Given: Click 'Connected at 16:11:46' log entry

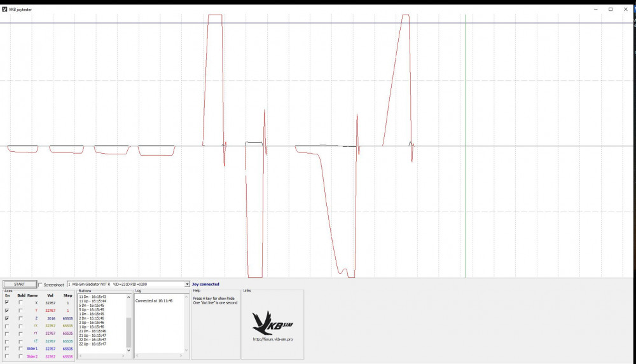Looking at the screenshot, I should pos(154,300).
